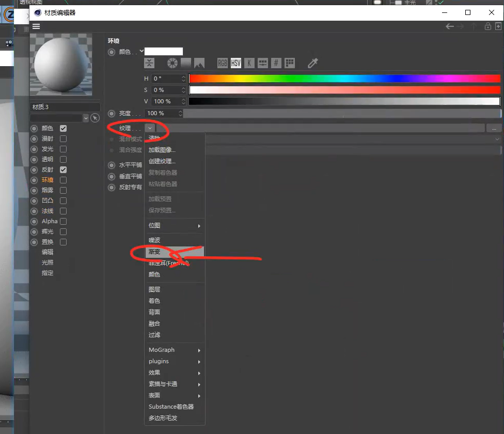Open the 光照 settings page

tap(48, 262)
